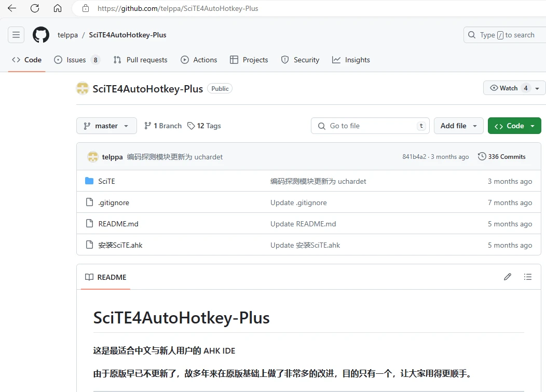This screenshot has height=392, width=546.
Task: Open the SciTE4AutoHotkey-Plus README heading text
Action: click(182, 318)
